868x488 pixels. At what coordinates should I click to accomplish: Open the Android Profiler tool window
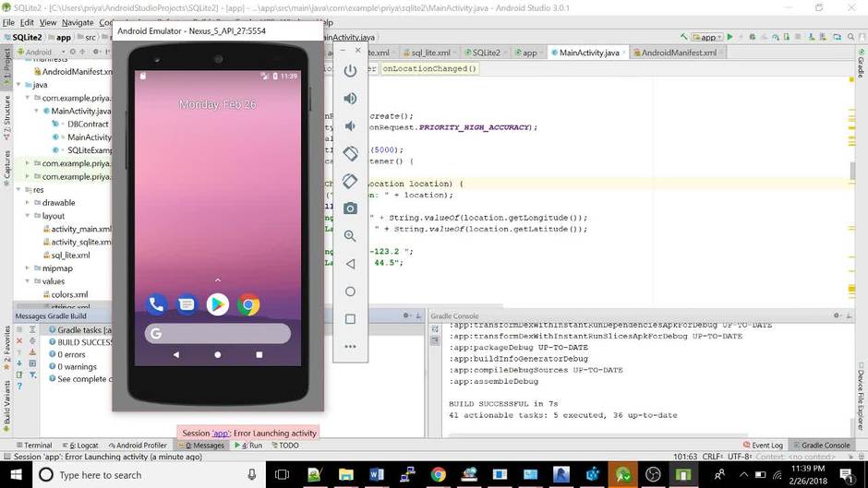(138, 446)
